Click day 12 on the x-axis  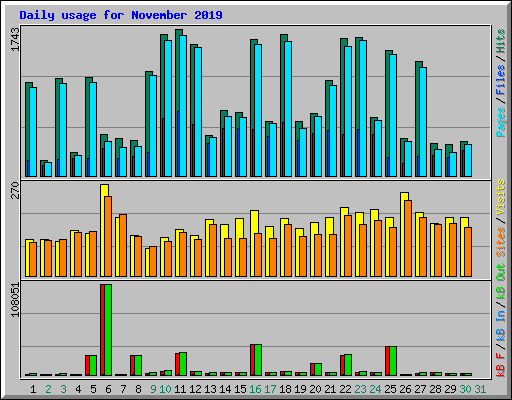[195, 389]
